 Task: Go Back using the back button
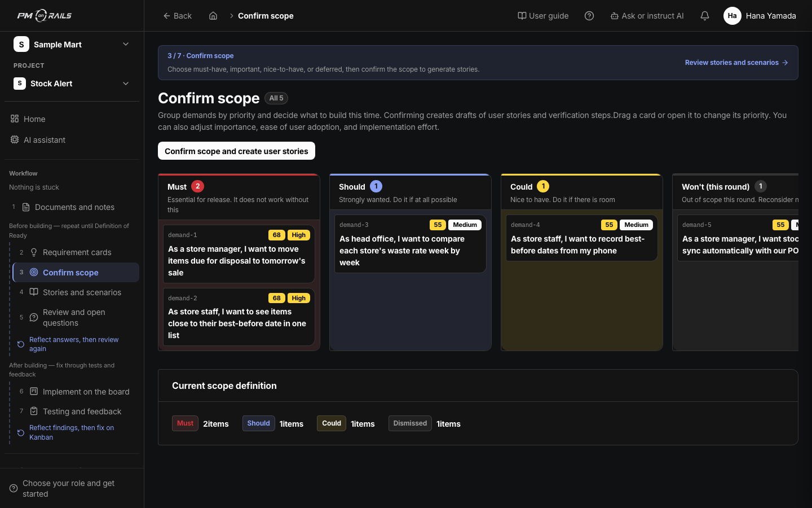178,16
